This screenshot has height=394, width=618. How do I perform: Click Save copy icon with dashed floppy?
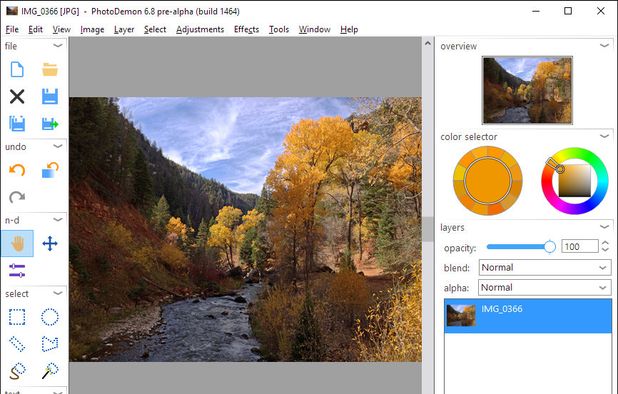pyautogui.click(x=17, y=124)
